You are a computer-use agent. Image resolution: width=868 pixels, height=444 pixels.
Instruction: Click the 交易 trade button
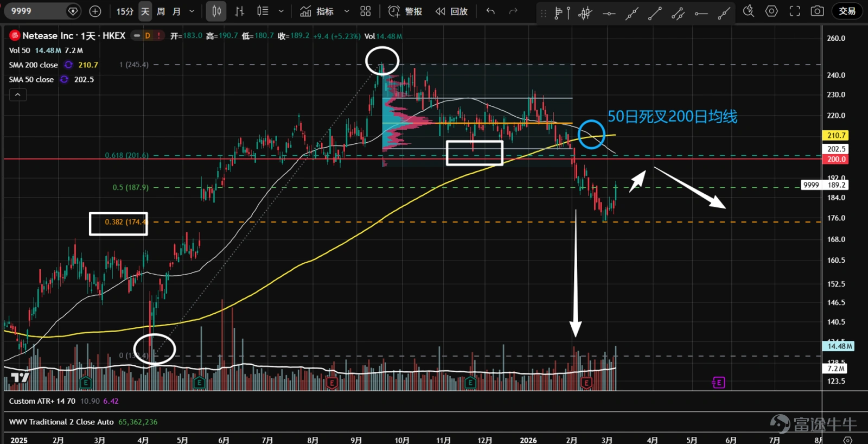pyautogui.click(x=847, y=11)
